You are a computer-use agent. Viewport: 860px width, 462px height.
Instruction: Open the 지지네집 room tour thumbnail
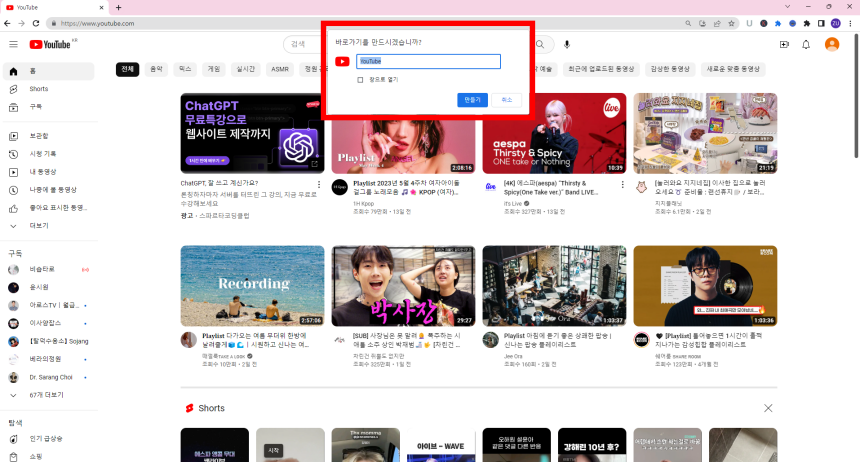705,133
